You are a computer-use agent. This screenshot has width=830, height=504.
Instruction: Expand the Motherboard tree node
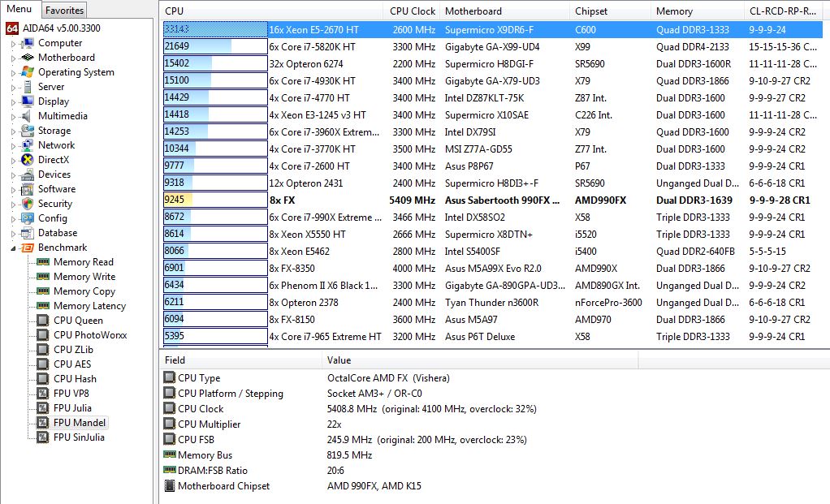[13, 58]
